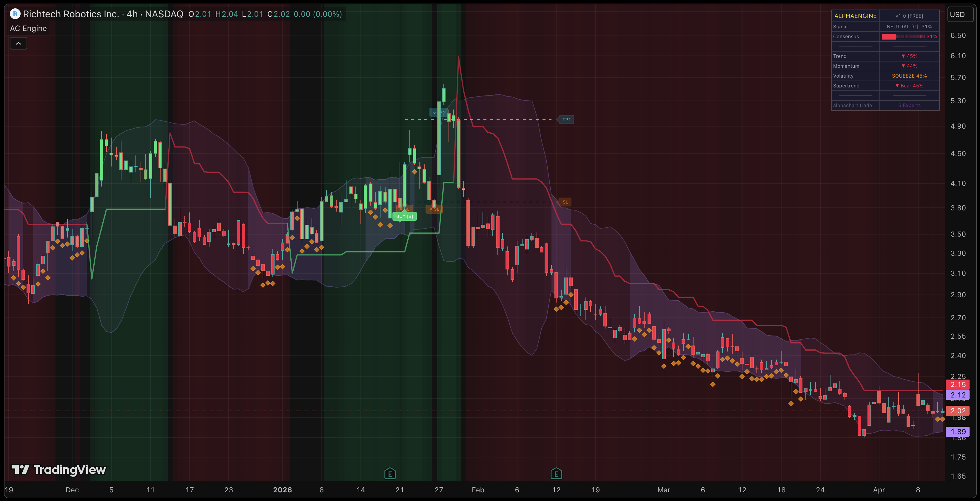The height and width of the screenshot is (501, 980).
Task: Click the earnings 'E' marker near Feb 12
Action: click(x=556, y=474)
